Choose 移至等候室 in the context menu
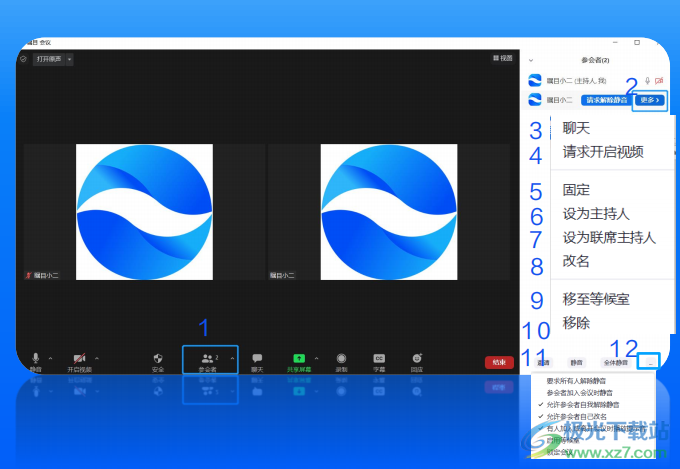The height and width of the screenshot is (469, 680). [596, 299]
